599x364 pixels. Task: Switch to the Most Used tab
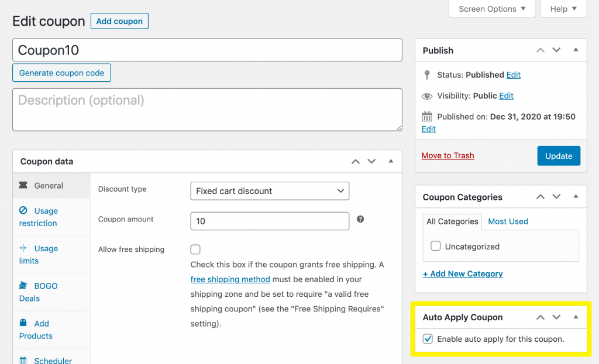point(508,221)
